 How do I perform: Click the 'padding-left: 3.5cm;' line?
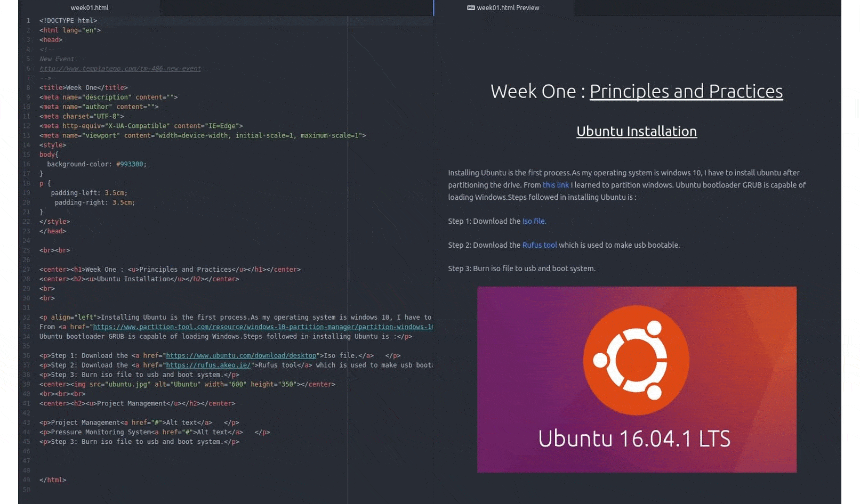(x=89, y=193)
